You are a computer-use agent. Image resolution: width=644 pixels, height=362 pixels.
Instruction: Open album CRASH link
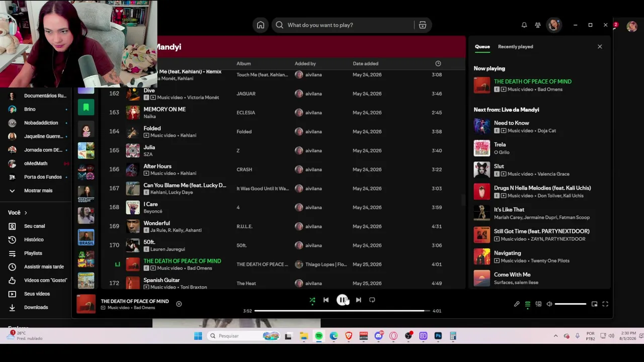click(245, 169)
